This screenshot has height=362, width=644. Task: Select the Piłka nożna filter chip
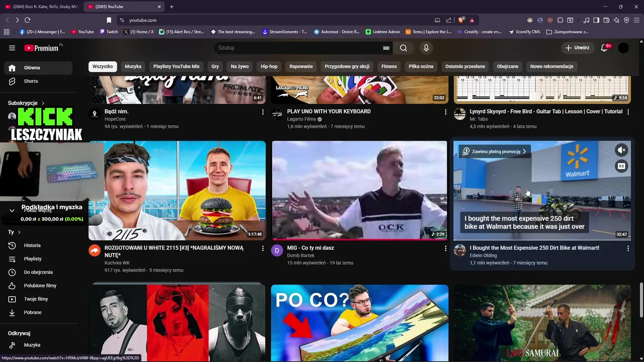point(421,66)
